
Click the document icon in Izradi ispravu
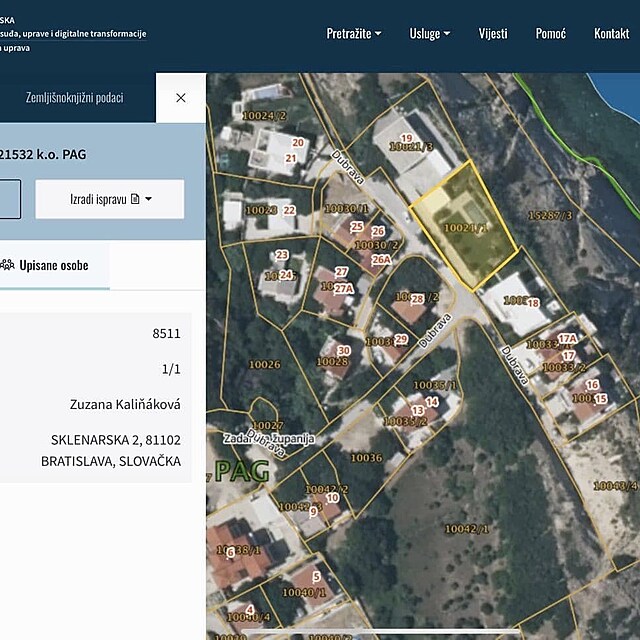click(135, 199)
